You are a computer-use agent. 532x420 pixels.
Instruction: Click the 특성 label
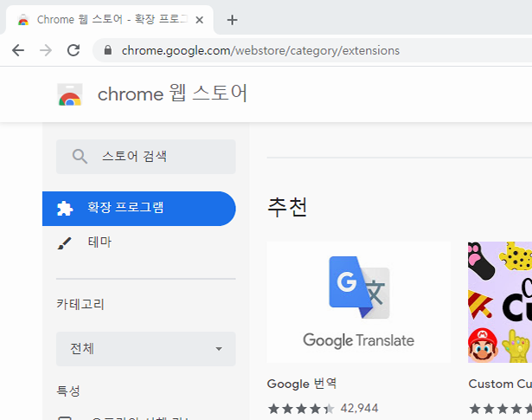click(68, 391)
